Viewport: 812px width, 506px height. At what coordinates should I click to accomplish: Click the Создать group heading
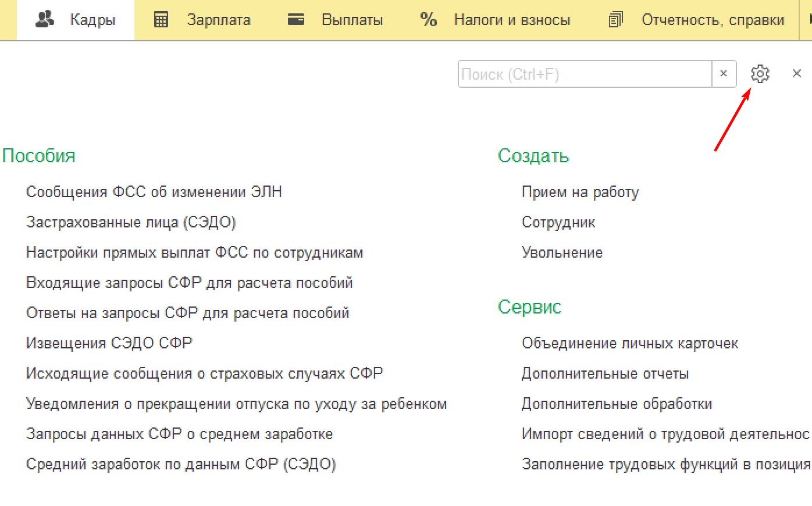point(533,156)
